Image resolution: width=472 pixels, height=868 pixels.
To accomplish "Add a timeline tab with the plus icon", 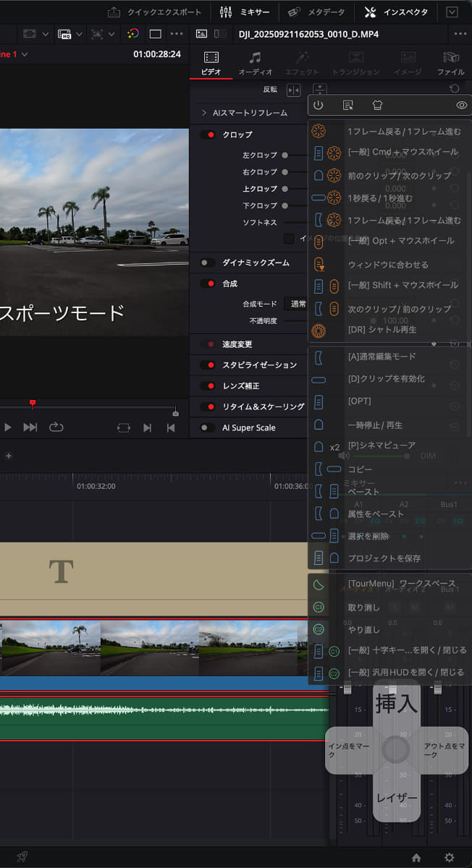I will pos(9,456).
